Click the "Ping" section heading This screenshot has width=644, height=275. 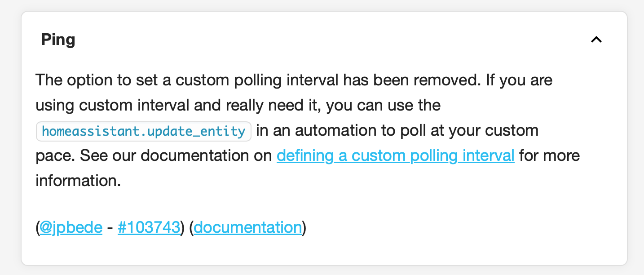pyautogui.click(x=58, y=40)
